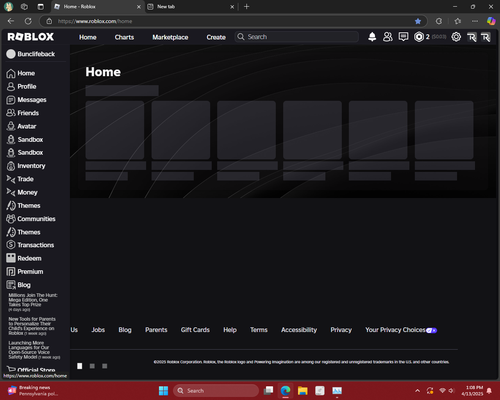Open Money in the sidebar
Image resolution: width=500 pixels, height=400 pixels.
pyautogui.click(x=22, y=192)
